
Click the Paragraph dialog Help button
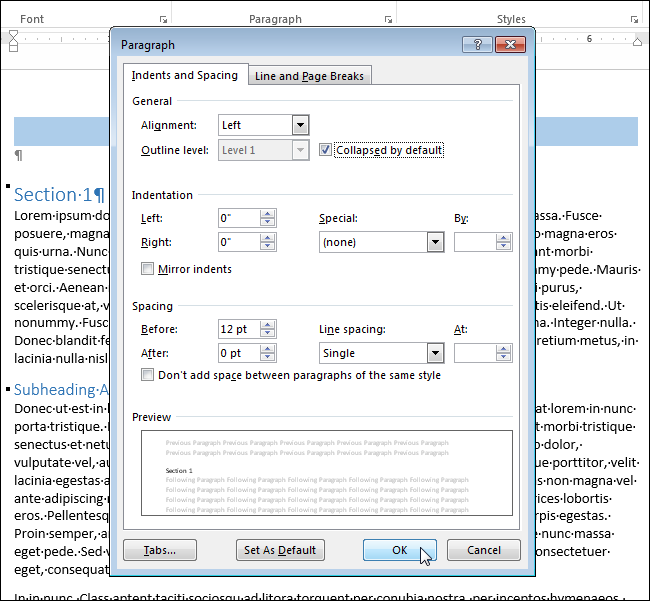click(x=477, y=45)
